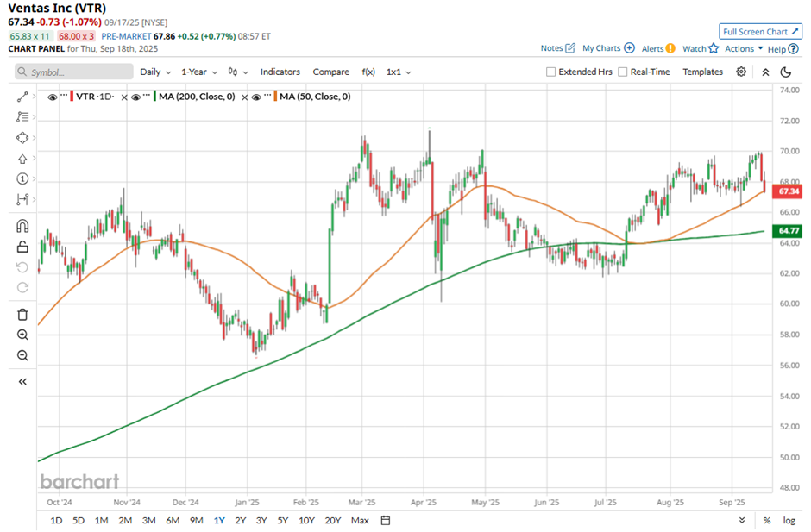Open the Templates menu
The width and height of the screenshot is (811, 532).
(x=702, y=72)
